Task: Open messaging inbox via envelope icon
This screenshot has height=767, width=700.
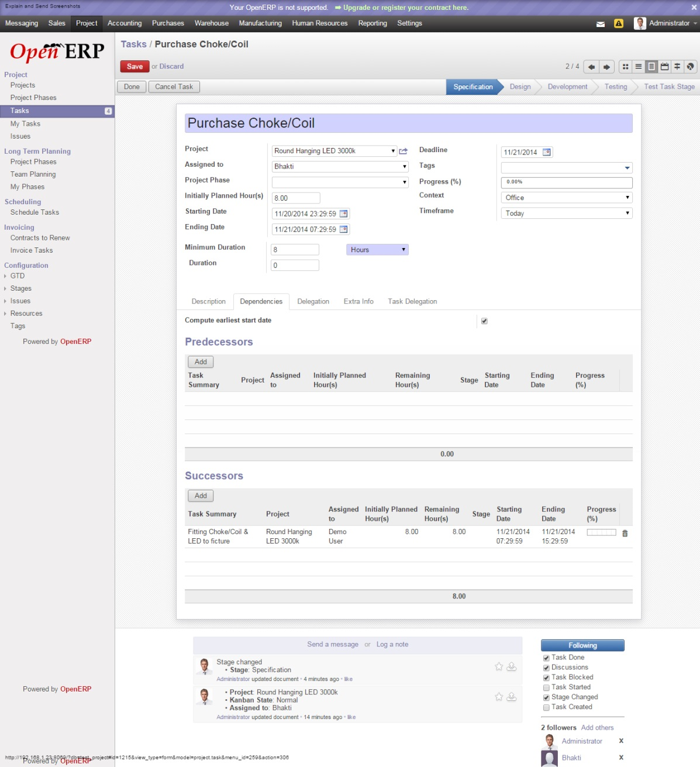Action: click(600, 25)
